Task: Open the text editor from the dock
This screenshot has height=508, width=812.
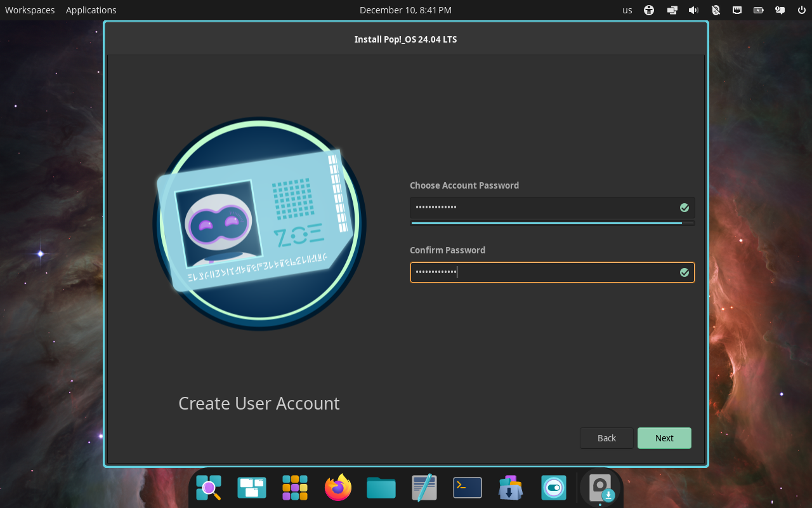Action: coord(424,488)
